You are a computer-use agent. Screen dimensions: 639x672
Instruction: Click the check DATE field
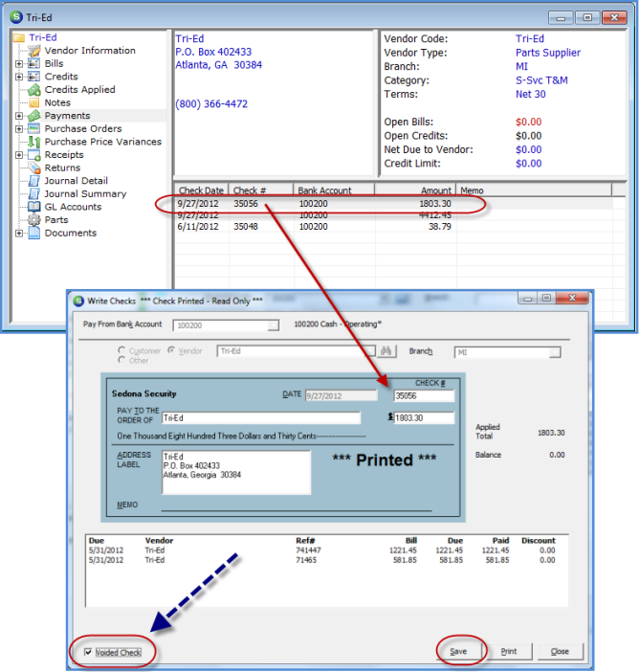(x=341, y=395)
